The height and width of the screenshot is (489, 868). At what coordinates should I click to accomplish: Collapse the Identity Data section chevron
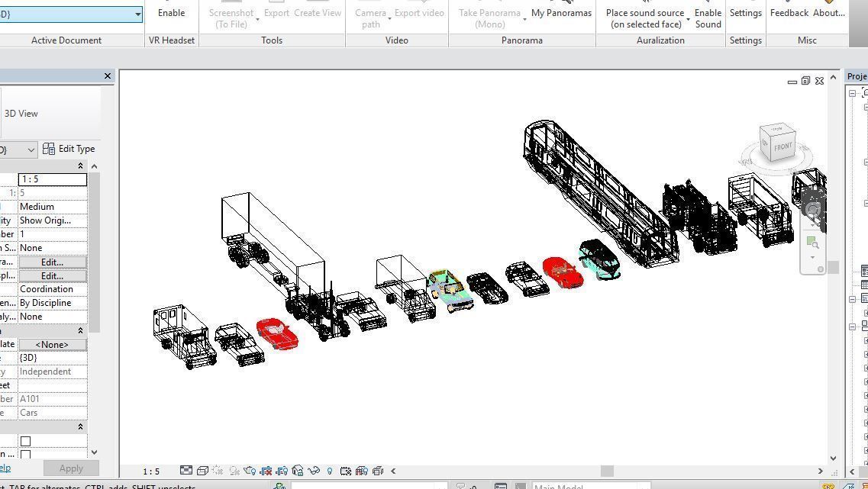[x=80, y=330]
